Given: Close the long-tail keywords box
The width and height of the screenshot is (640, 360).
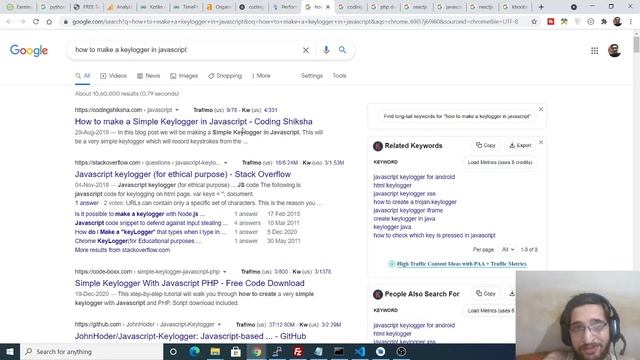Looking at the screenshot, I should click(x=541, y=109).
